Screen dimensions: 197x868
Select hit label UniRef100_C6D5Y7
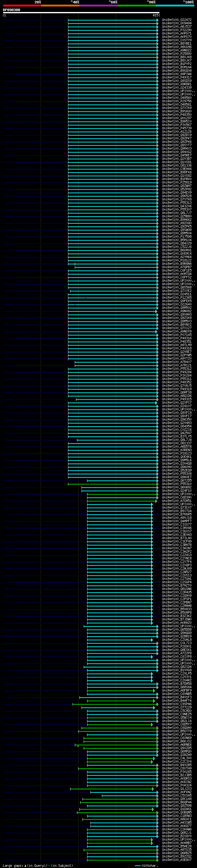[177, 724]
